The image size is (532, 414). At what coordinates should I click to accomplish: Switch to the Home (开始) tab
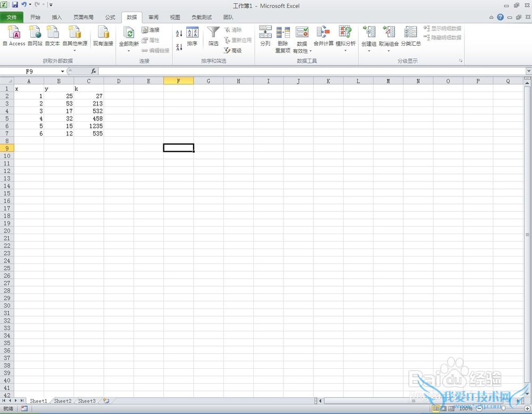[35, 18]
